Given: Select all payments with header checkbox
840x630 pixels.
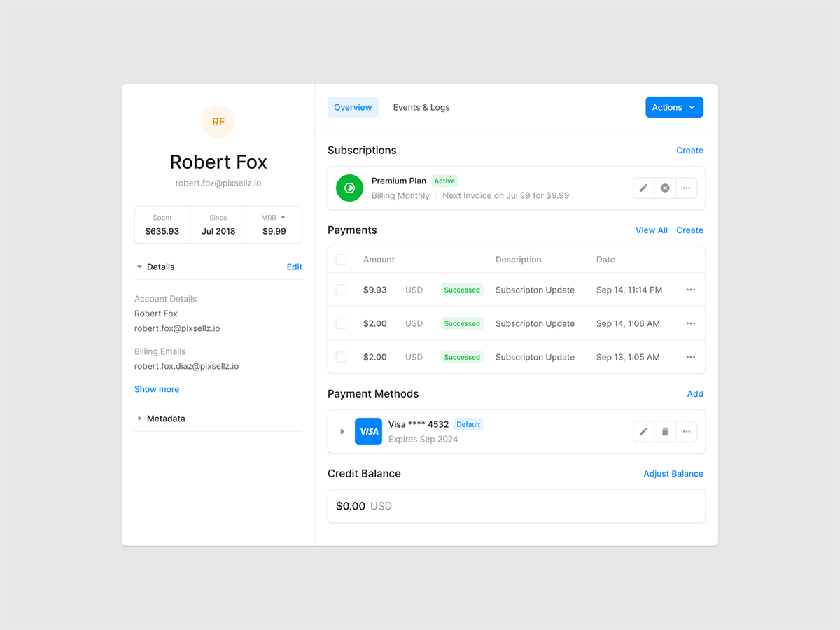Looking at the screenshot, I should click(x=341, y=259).
